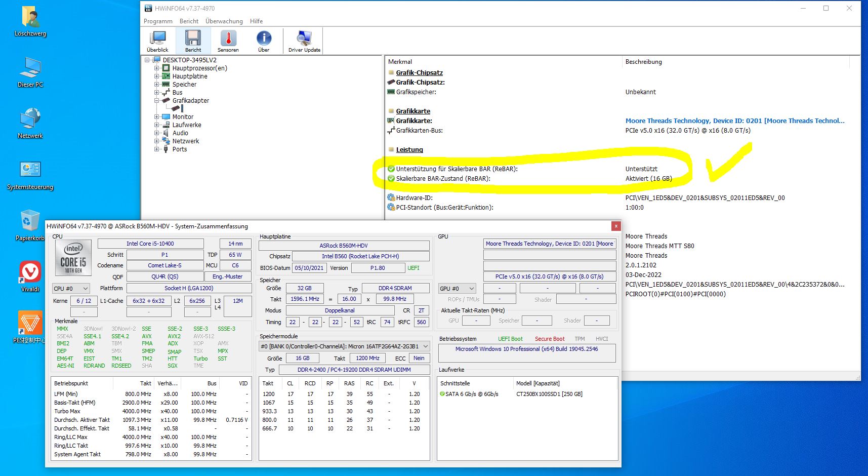
Task: Click the SATA drive green status icon
Action: click(x=442, y=394)
